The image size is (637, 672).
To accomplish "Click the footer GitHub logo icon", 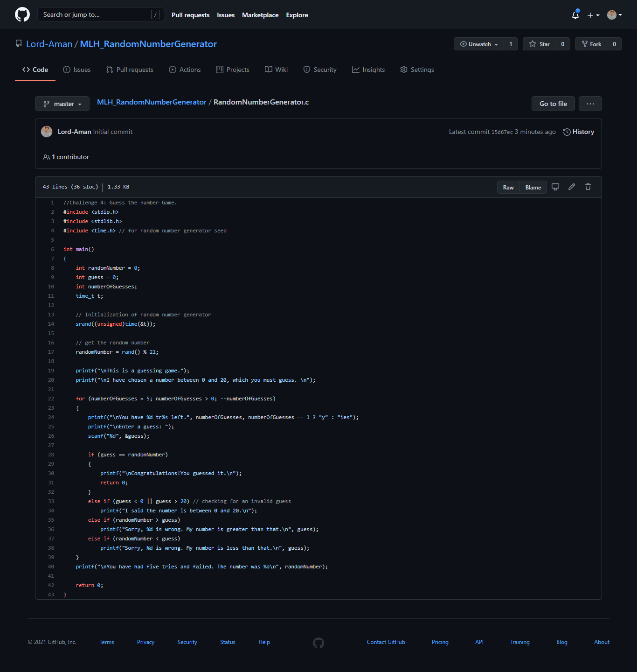I will (318, 643).
